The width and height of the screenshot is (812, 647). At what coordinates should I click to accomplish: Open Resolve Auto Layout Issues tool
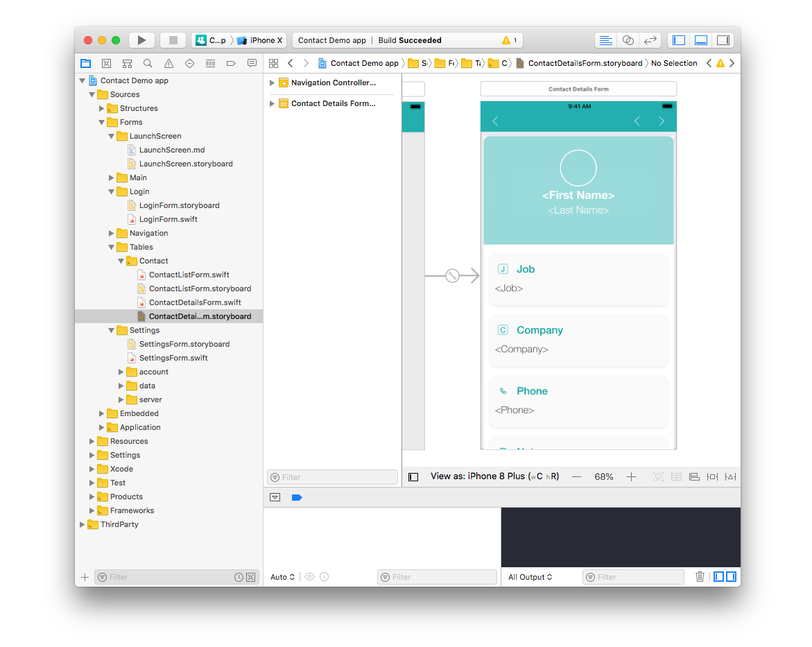(x=731, y=476)
